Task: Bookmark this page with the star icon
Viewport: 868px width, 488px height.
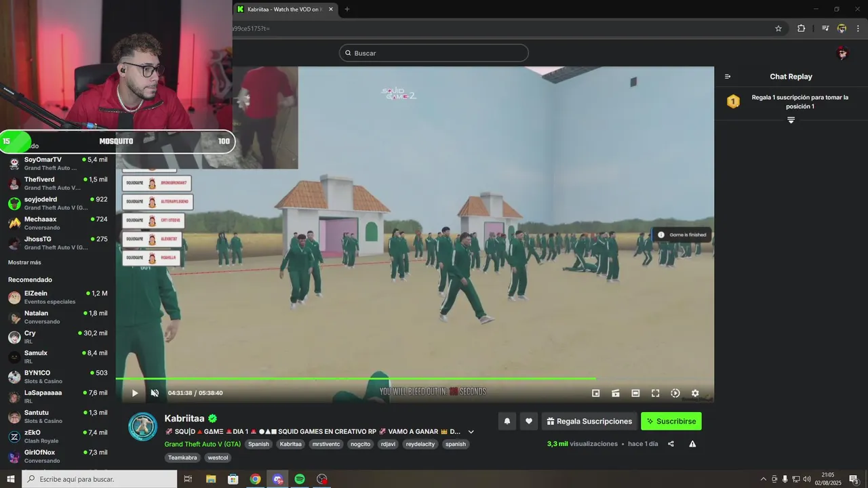Action: tap(778, 28)
